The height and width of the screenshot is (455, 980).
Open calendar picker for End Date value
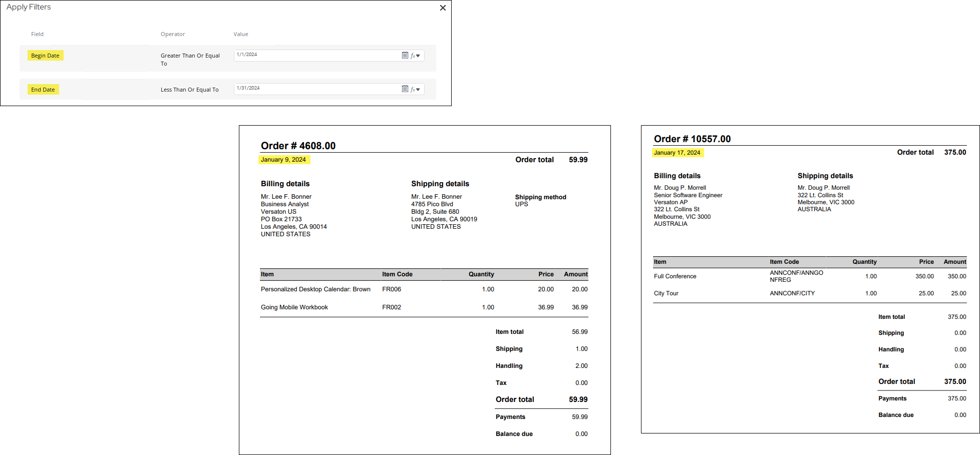(x=405, y=89)
